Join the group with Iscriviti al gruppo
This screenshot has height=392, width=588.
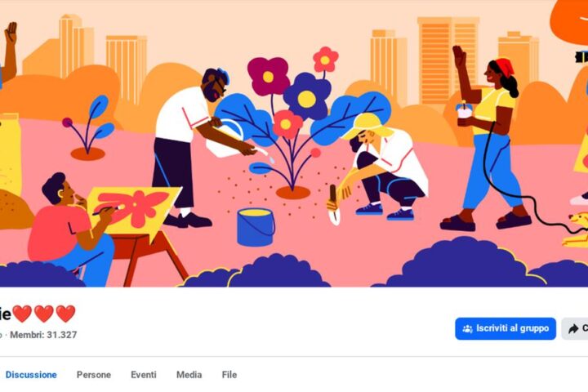506,328
